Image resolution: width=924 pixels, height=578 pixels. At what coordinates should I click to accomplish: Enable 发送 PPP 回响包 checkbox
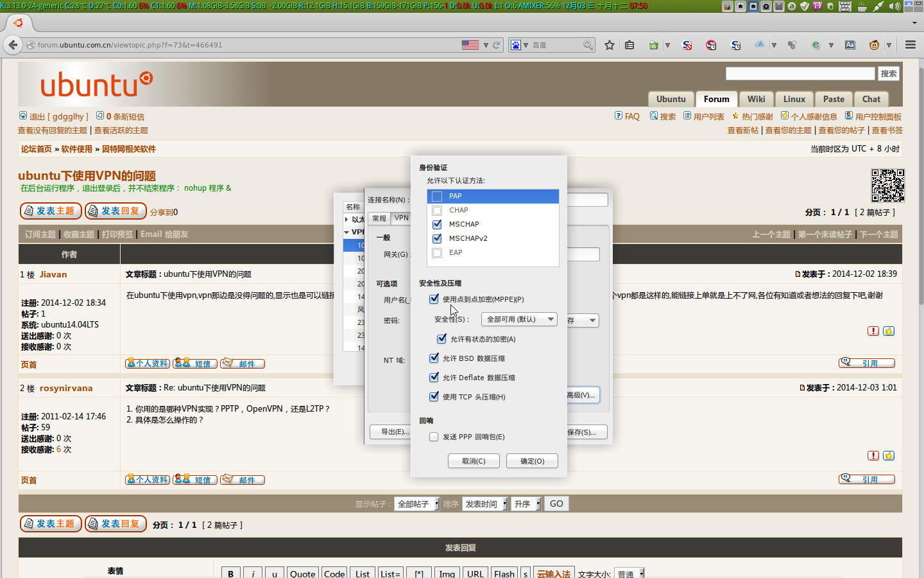click(434, 437)
